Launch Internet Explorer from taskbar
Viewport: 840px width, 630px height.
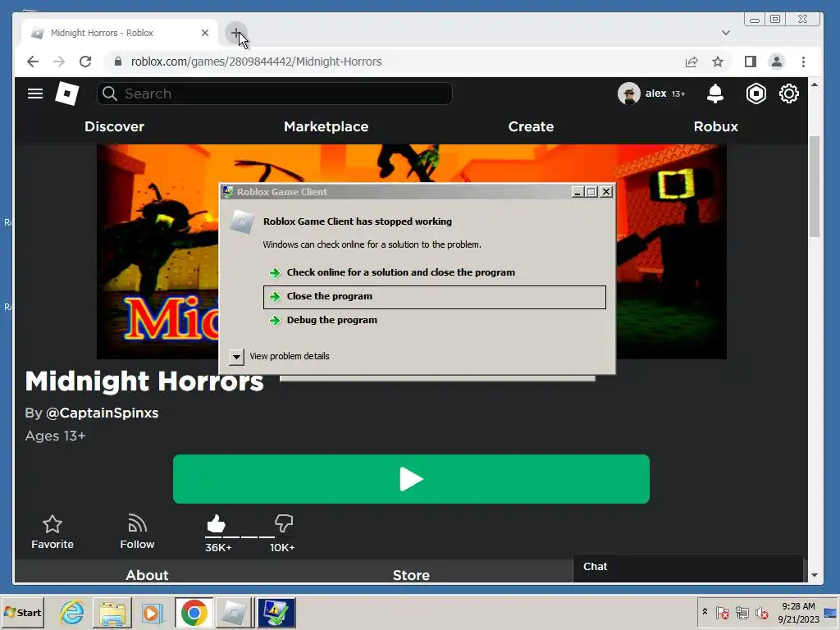tap(72, 612)
